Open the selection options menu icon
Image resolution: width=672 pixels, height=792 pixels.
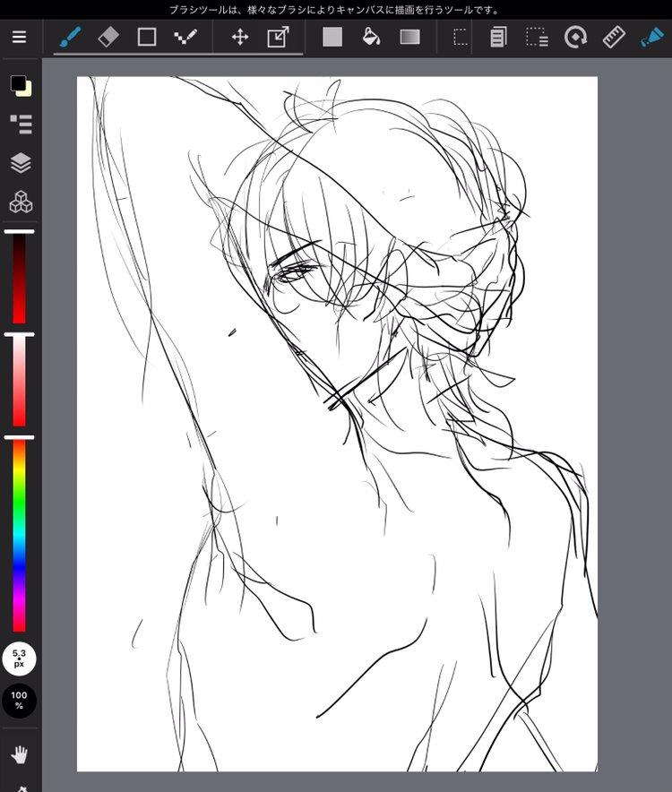[537, 37]
